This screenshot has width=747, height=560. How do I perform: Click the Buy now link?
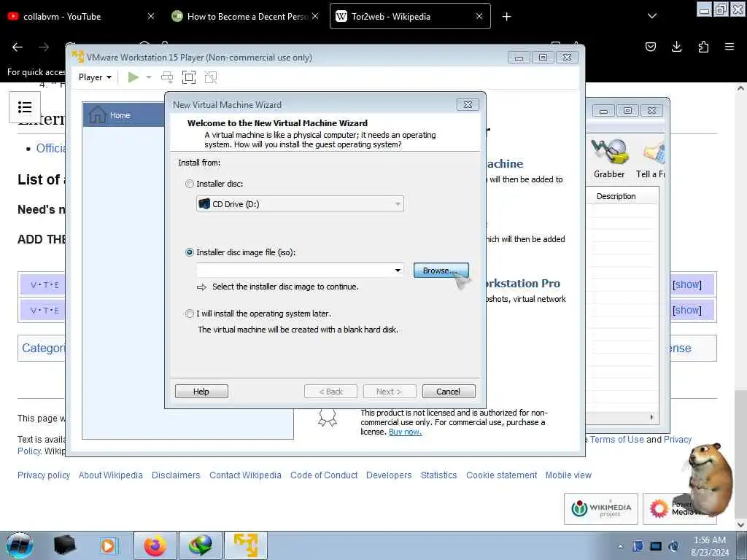point(405,432)
